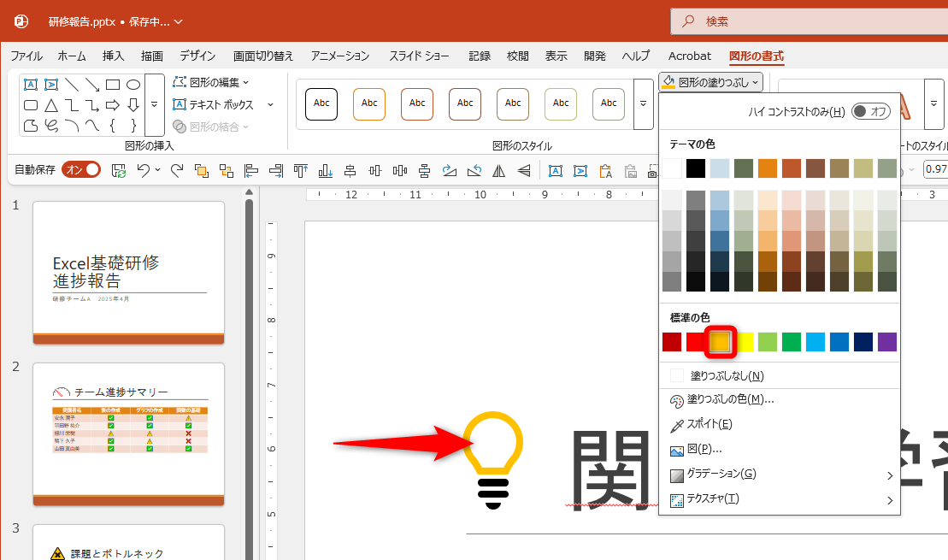Switch to the アニメーション tab
Image resolution: width=948 pixels, height=560 pixels.
[x=339, y=56]
